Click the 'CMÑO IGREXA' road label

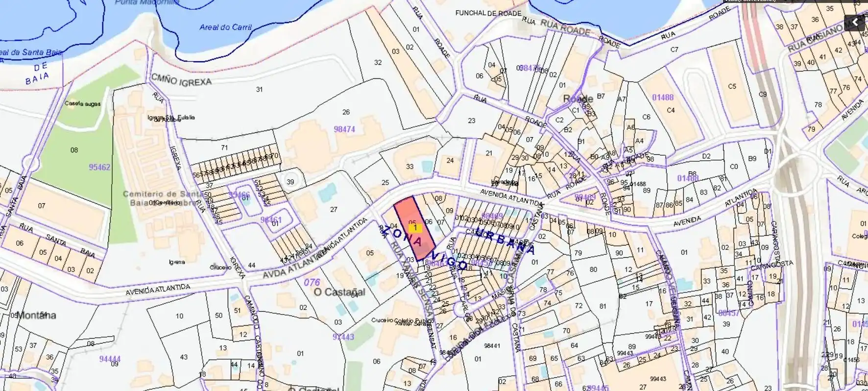point(181,80)
